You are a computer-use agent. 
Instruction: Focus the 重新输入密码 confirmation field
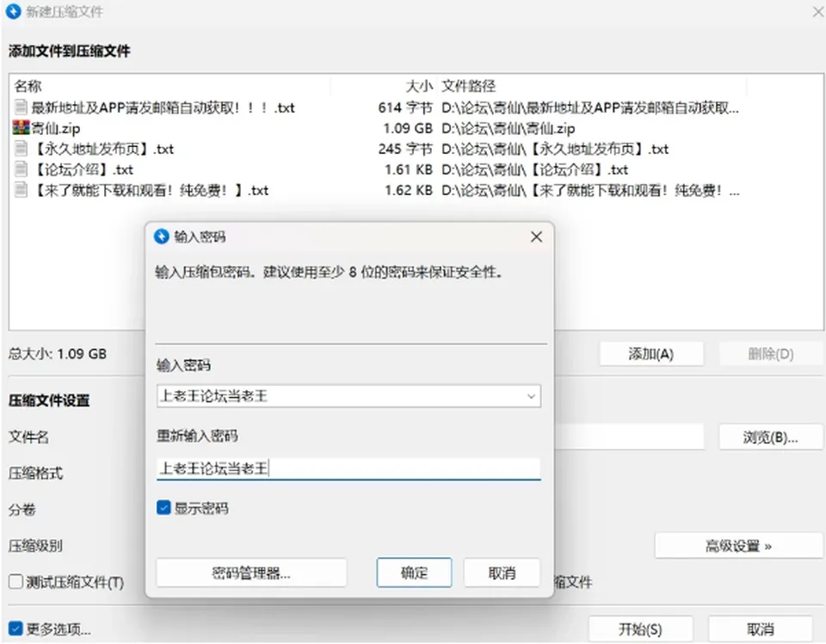pos(348,468)
